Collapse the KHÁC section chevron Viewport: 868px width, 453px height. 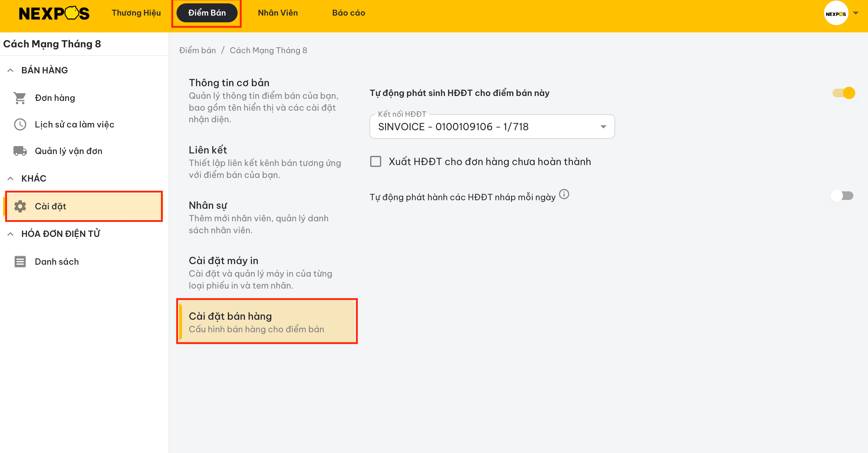(10, 179)
